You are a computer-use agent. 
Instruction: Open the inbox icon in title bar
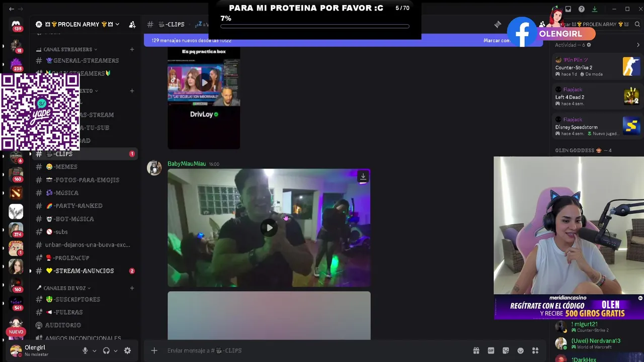[x=568, y=9]
